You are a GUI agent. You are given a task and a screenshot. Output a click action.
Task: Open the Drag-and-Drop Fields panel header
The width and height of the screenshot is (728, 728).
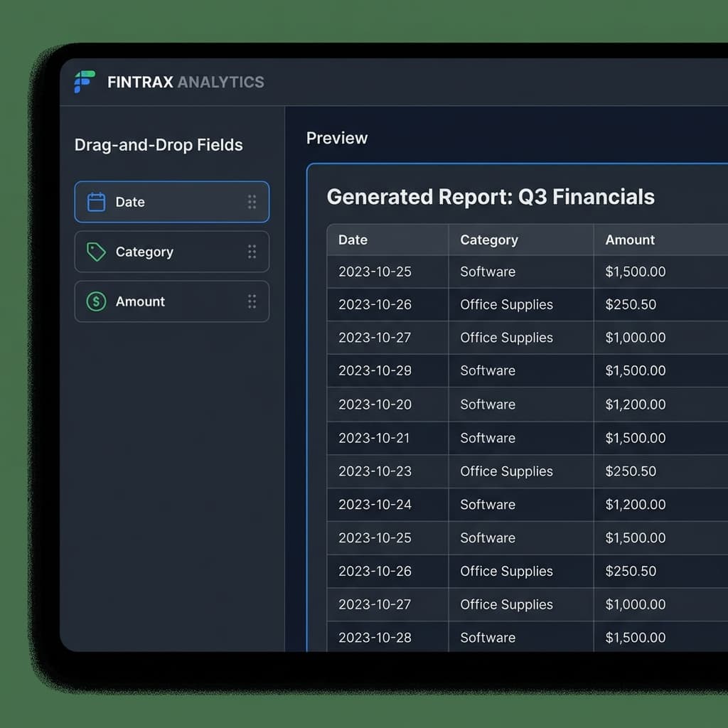[x=159, y=144]
